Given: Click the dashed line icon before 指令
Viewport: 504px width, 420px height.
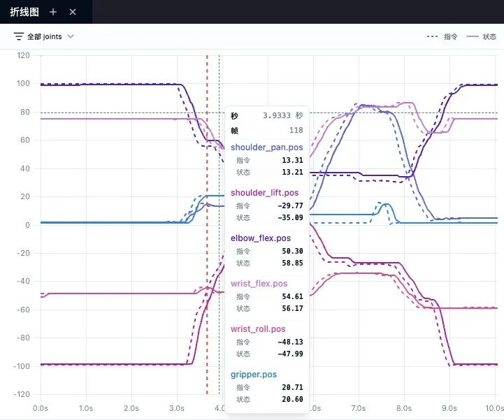Looking at the screenshot, I should 433,36.
